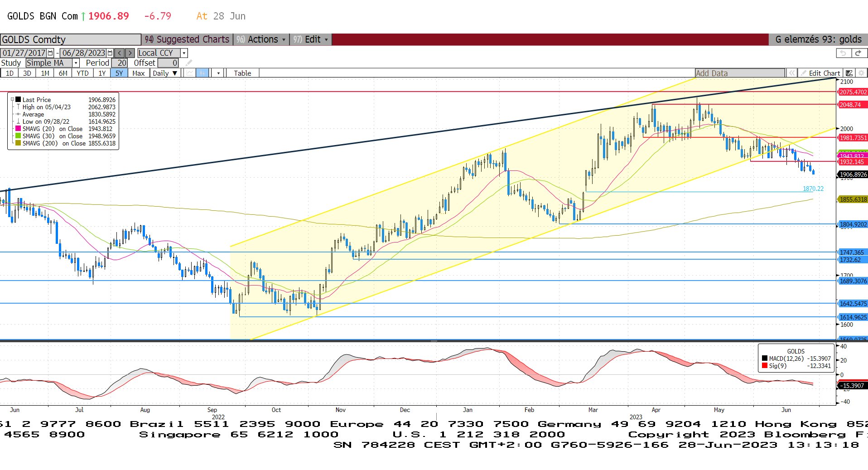This screenshot has width=868, height=470.
Task: Open Suggested Charts
Action: (x=187, y=39)
